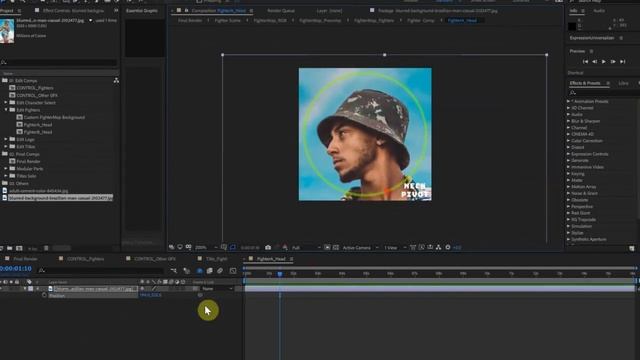
Task: Expand the Blur & Sharpen effects category
Action: (x=569, y=121)
